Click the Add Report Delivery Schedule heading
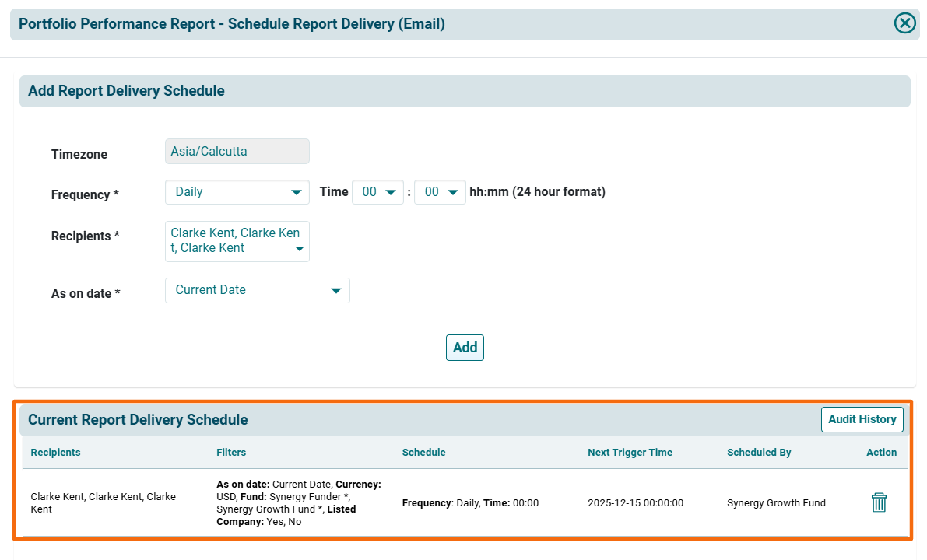Image resolution: width=927 pixels, height=560 pixels. (126, 91)
